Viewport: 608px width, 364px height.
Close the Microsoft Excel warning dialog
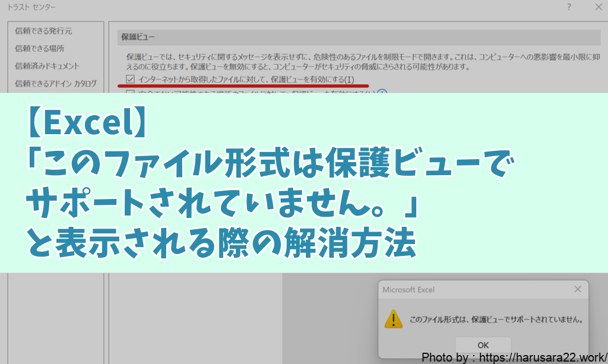click(577, 290)
